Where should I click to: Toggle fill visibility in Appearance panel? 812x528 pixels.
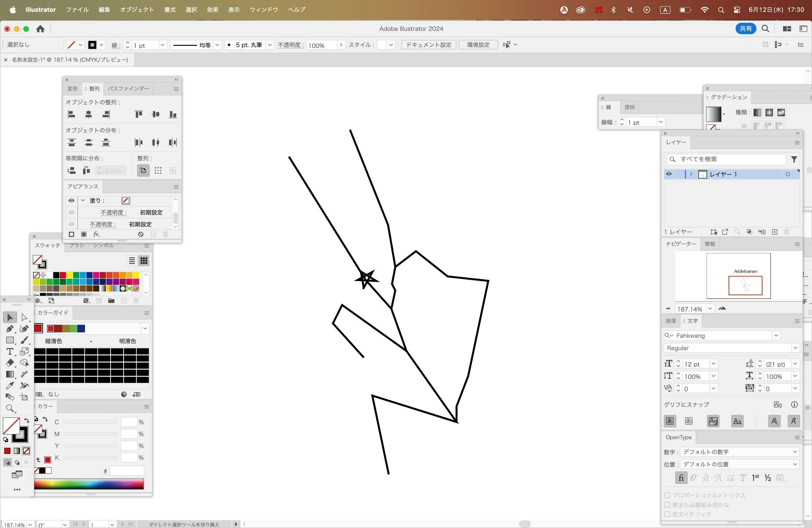click(x=71, y=201)
